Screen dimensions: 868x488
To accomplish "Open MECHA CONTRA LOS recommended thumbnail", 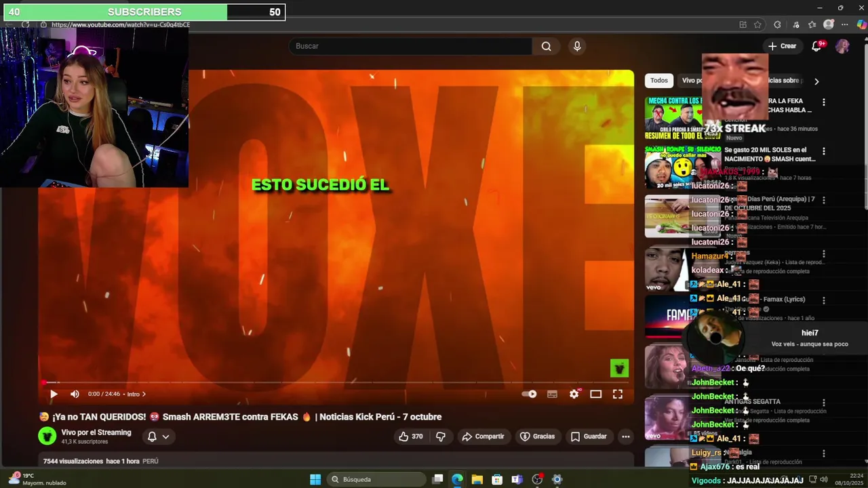I will (x=673, y=119).
